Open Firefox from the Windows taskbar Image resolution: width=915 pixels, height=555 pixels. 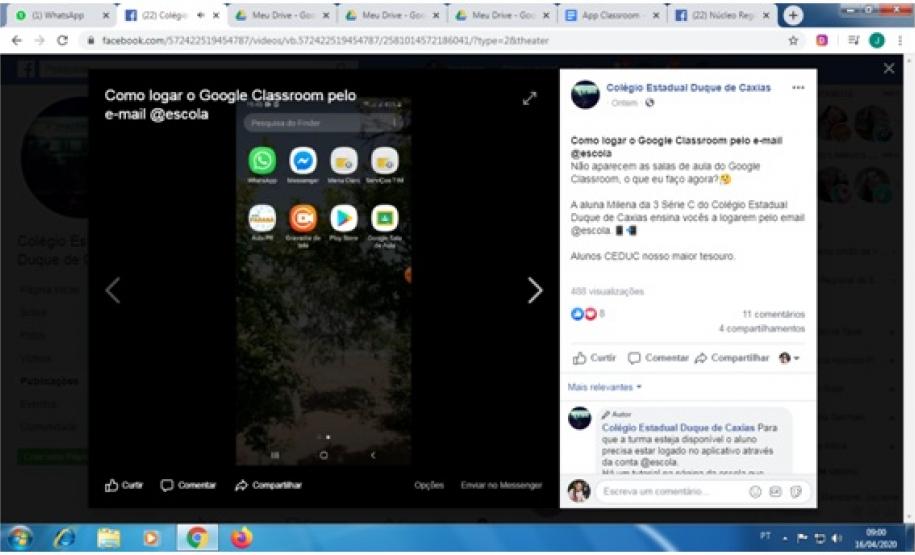tap(241, 538)
